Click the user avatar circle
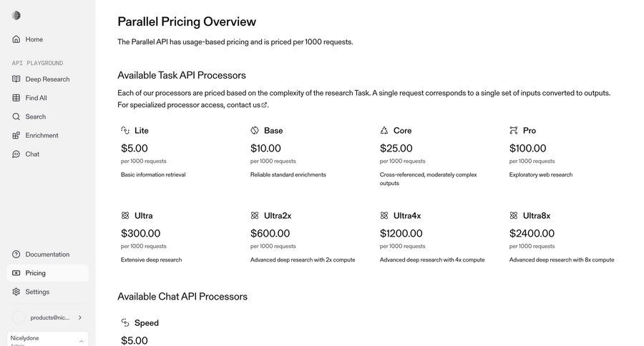 19,317
